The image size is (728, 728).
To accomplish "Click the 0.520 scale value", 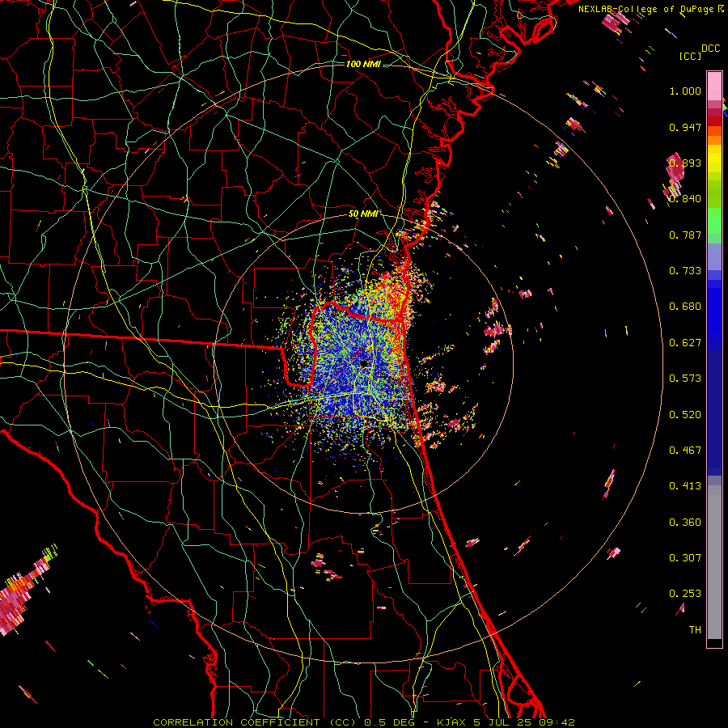I will pyautogui.click(x=685, y=415).
